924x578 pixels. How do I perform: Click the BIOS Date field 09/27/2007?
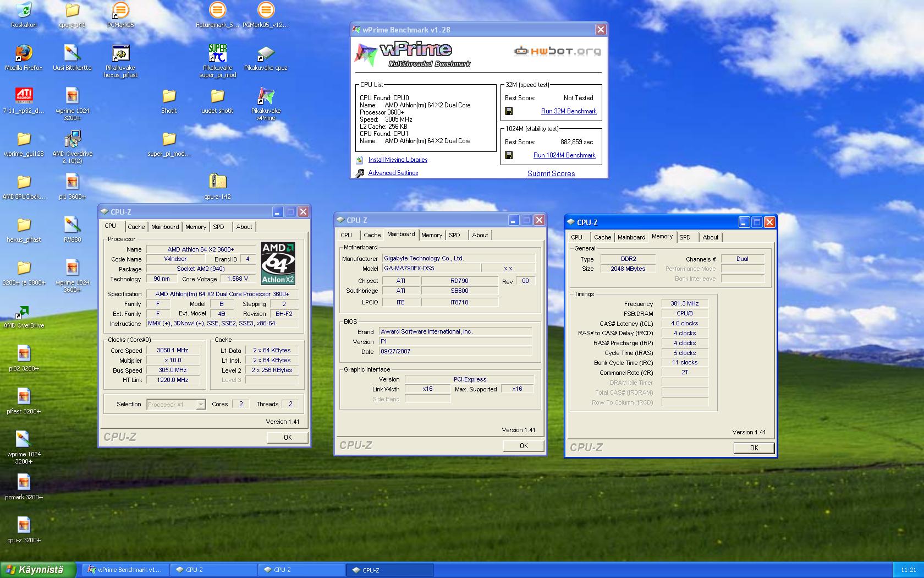click(455, 351)
